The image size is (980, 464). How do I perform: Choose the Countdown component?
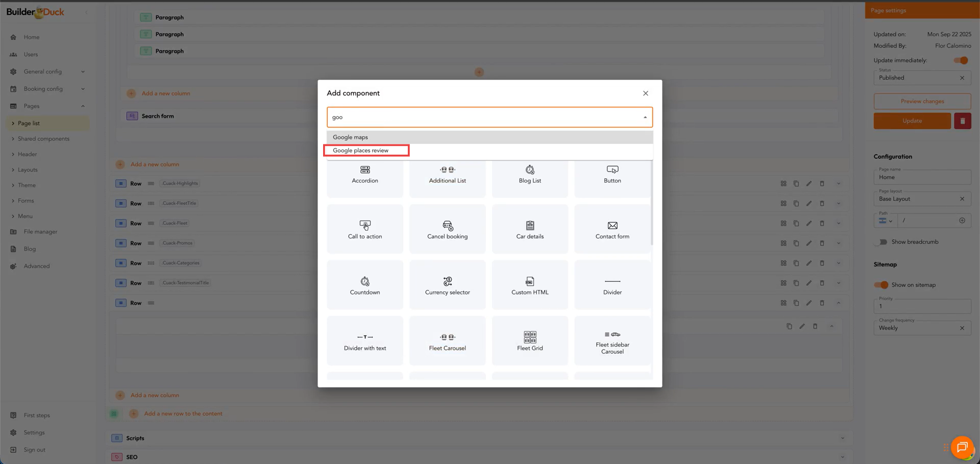364,285
